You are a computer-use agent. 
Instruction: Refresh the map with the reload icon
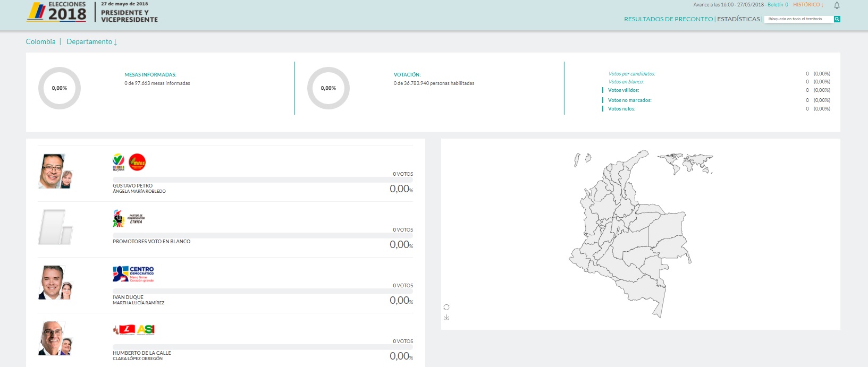pyautogui.click(x=446, y=307)
